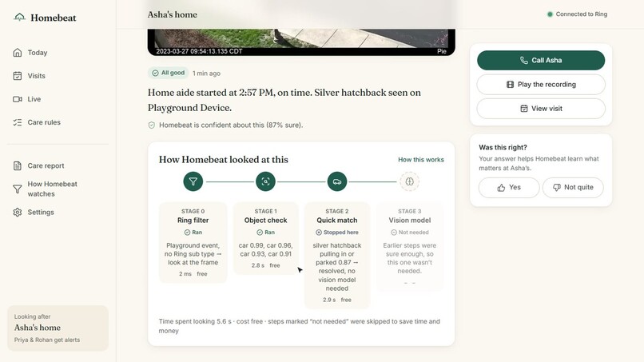The width and height of the screenshot is (644, 362).
Task: Open the Stage 1 Object check card
Action: click(x=266, y=238)
